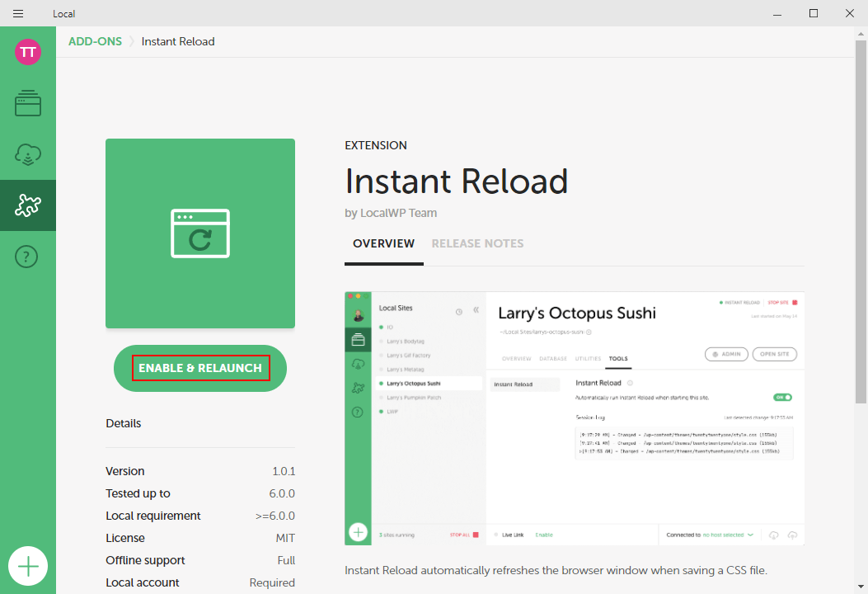Open the Help question mark icon
This screenshot has height=594, width=868.
pos(26,257)
